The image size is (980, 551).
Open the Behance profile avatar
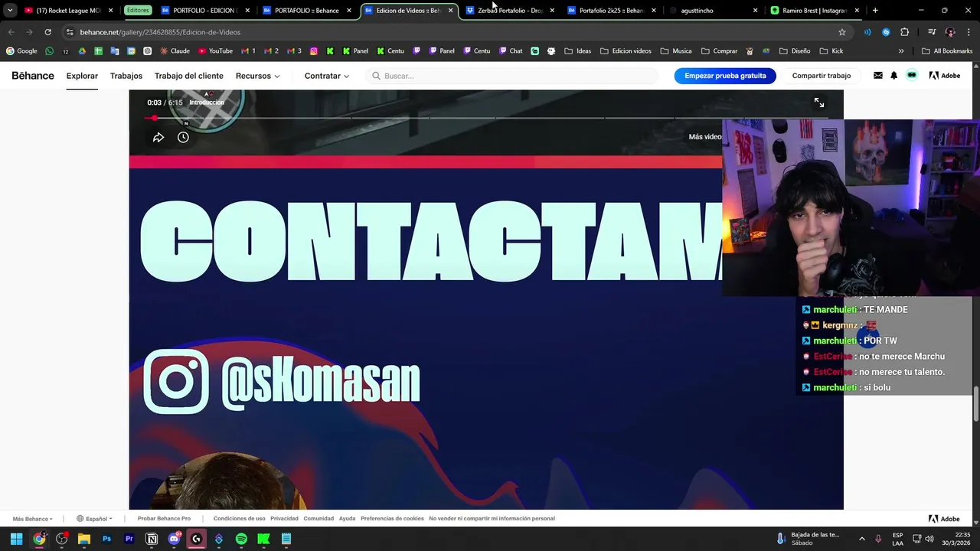pos(912,75)
